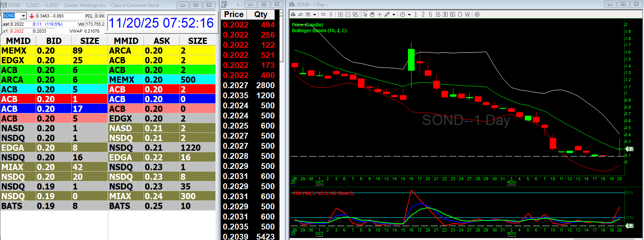
Task: Click the zoom in chart icon
Action: 340,14
